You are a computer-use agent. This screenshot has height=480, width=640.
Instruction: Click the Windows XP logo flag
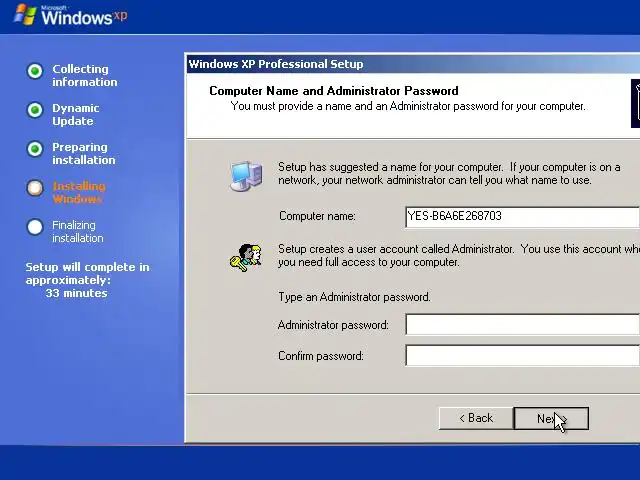25,15
